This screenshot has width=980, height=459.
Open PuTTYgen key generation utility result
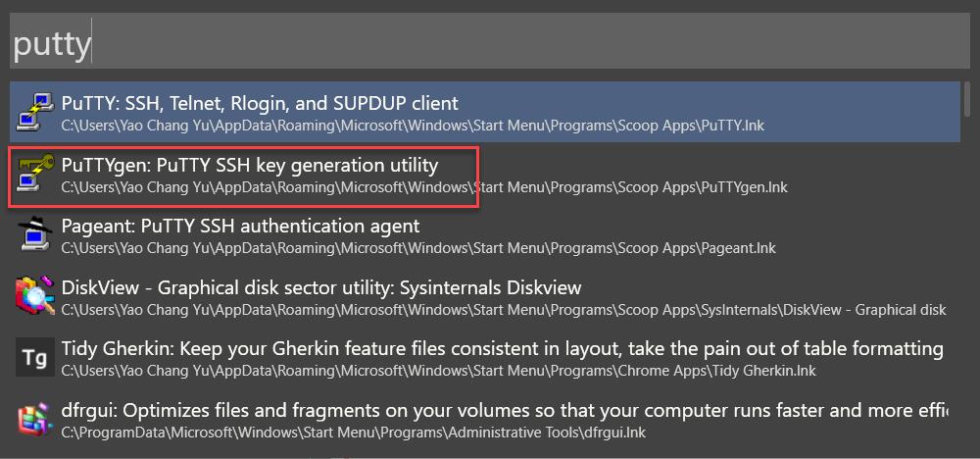(x=250, y=165)
